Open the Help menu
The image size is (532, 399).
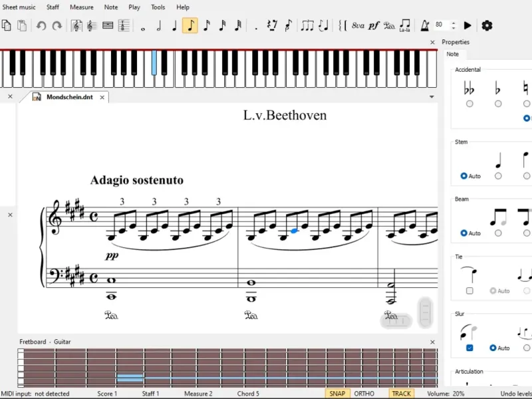click(x=183, y=7)
